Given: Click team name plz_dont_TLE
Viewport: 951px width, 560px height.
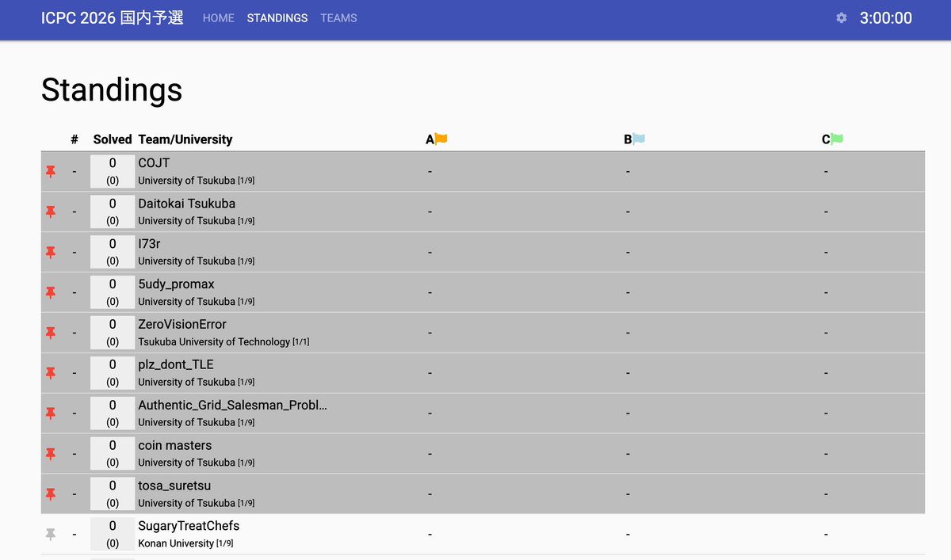Looking at the screenshot, I should pyautogui.click(x=176, y=365).
